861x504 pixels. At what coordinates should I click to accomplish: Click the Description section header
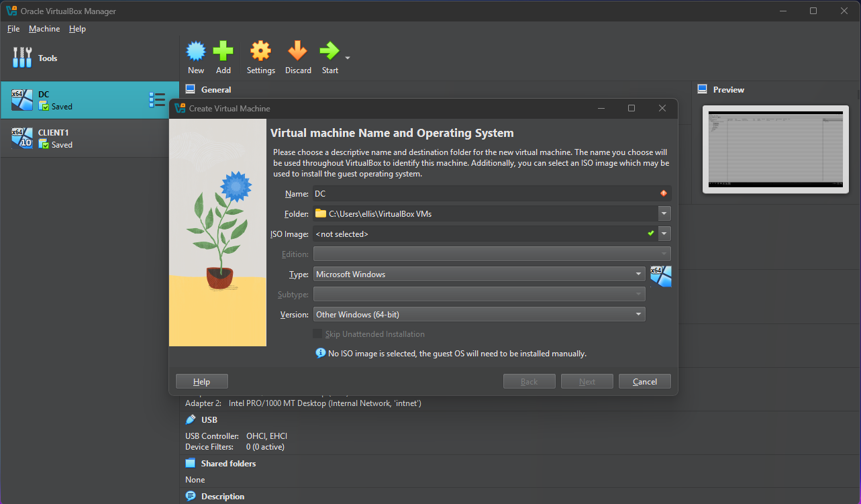223,497
